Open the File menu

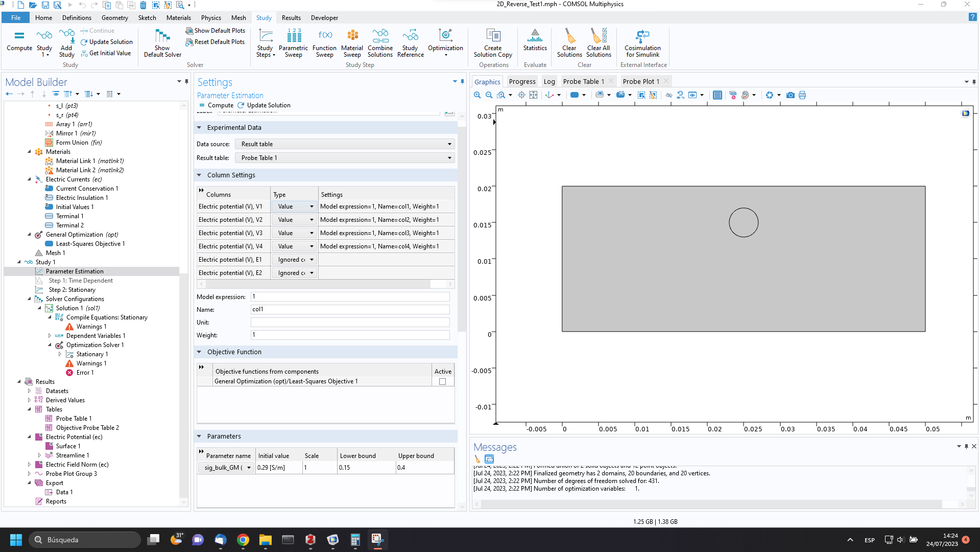click(x=16, y=18)
